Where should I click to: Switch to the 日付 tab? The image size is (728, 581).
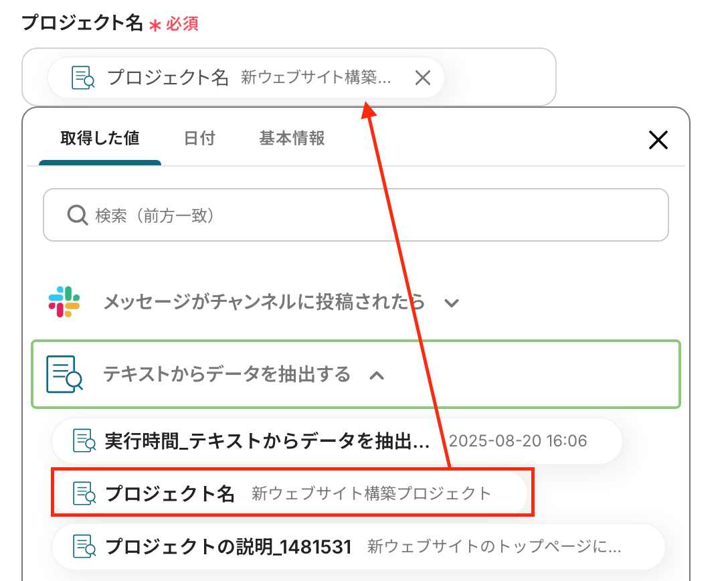[x=199, y=139]
